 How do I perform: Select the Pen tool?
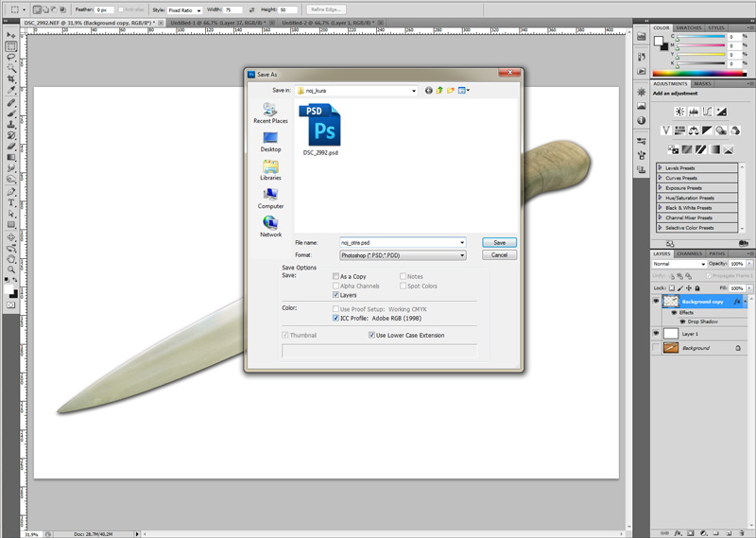11,192
